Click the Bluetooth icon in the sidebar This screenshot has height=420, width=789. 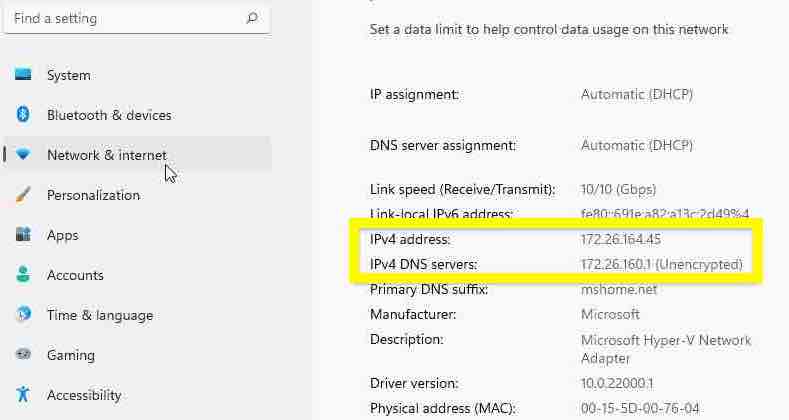tap(23, 115)
